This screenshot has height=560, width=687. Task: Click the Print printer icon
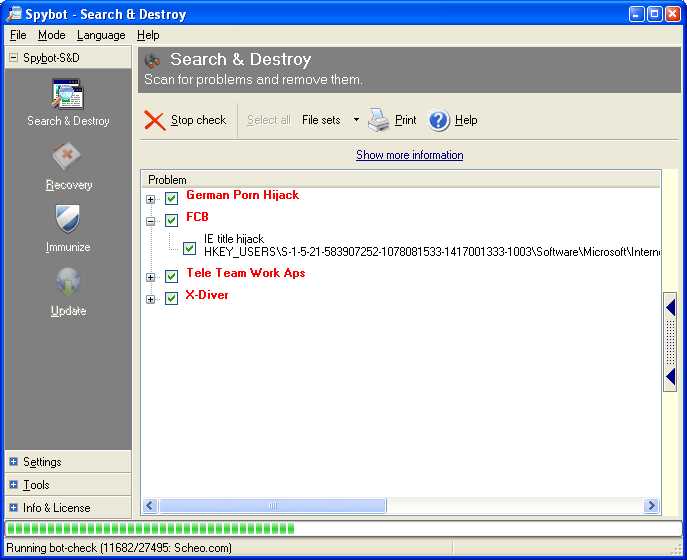(x=379, y=120)
